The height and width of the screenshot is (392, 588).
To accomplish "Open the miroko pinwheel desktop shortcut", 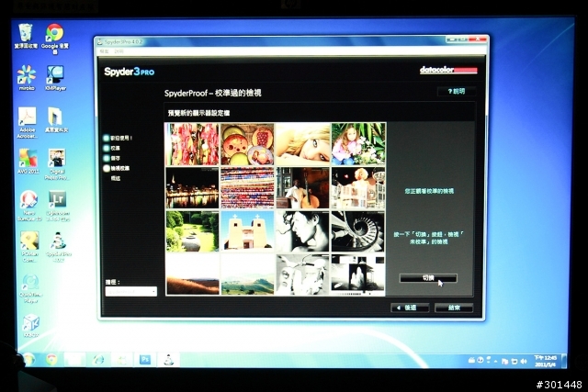I will pos(27,78).
